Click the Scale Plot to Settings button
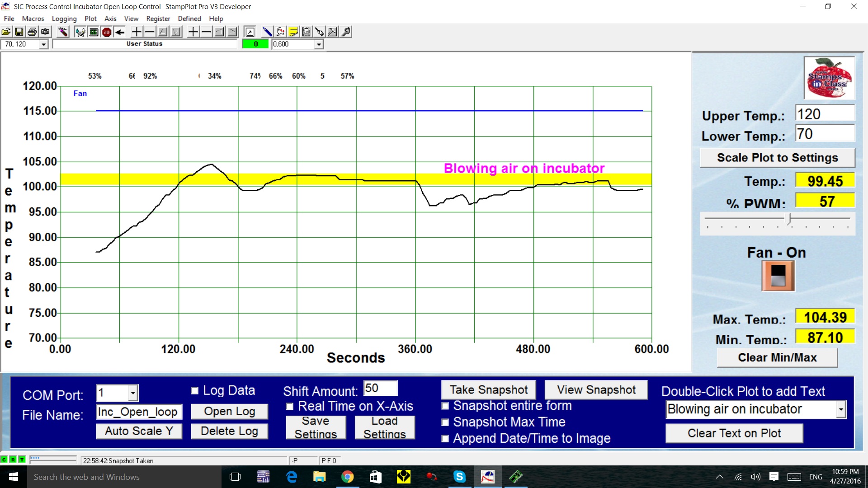868x488 pixels. coord(777,157)
